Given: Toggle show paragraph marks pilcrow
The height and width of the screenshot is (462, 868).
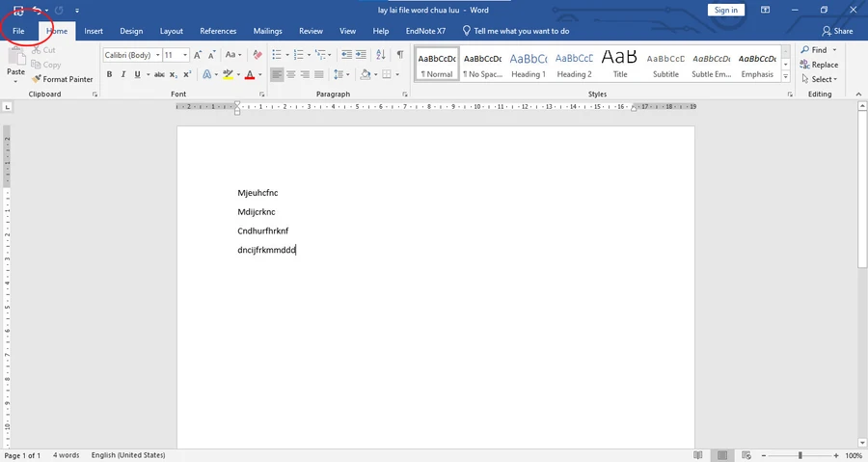Looking at the screenshot, I should click(399, 55).
